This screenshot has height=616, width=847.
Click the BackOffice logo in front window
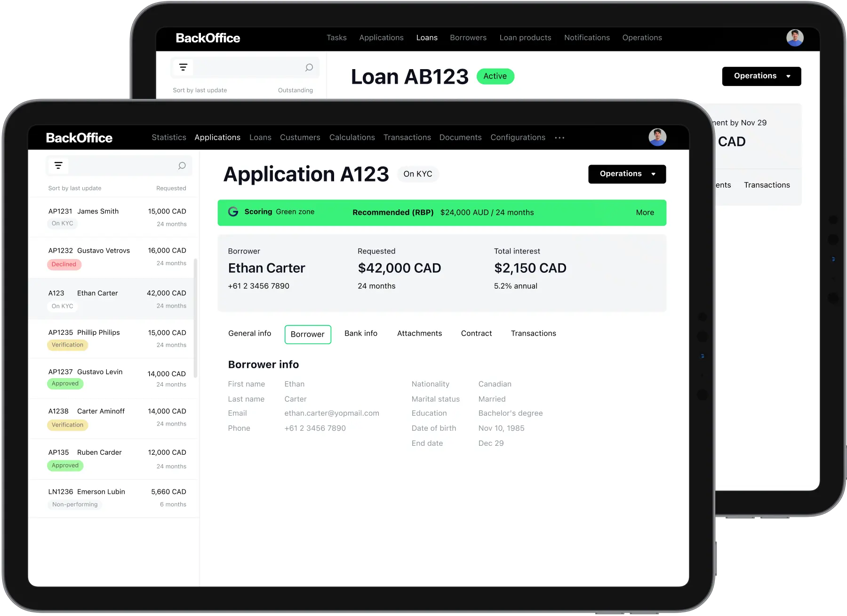[x=79, y=138]
